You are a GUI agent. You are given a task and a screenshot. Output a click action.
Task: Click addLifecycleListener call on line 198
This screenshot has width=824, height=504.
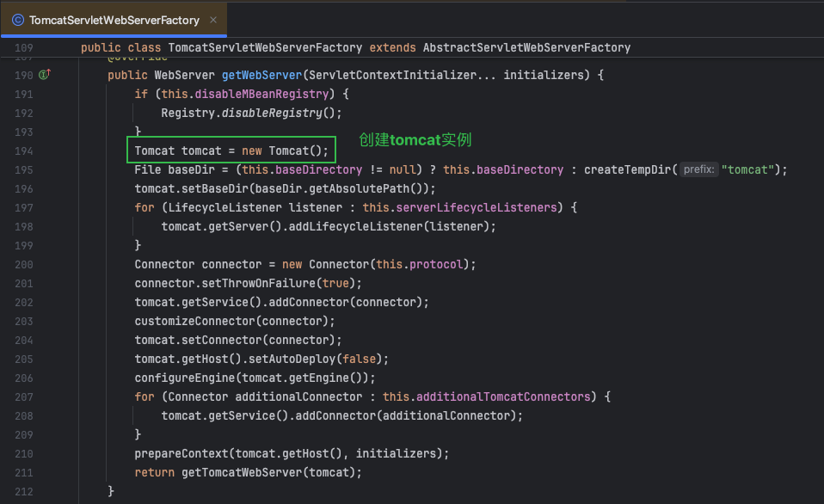click(x=356, y=226)
